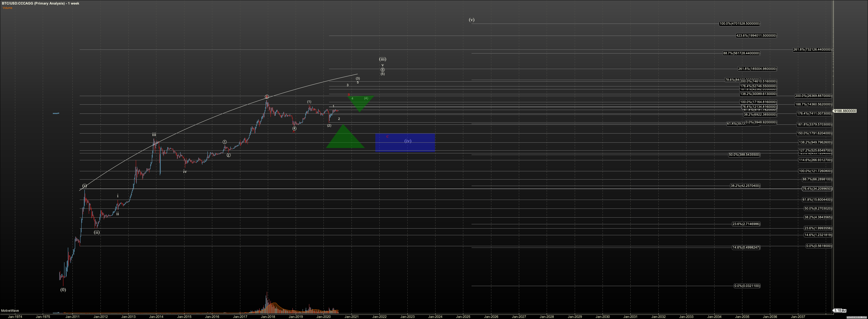868x319 pixels.
Task: Select the (iii) wave label above the projection
Action: click(383, 59)
